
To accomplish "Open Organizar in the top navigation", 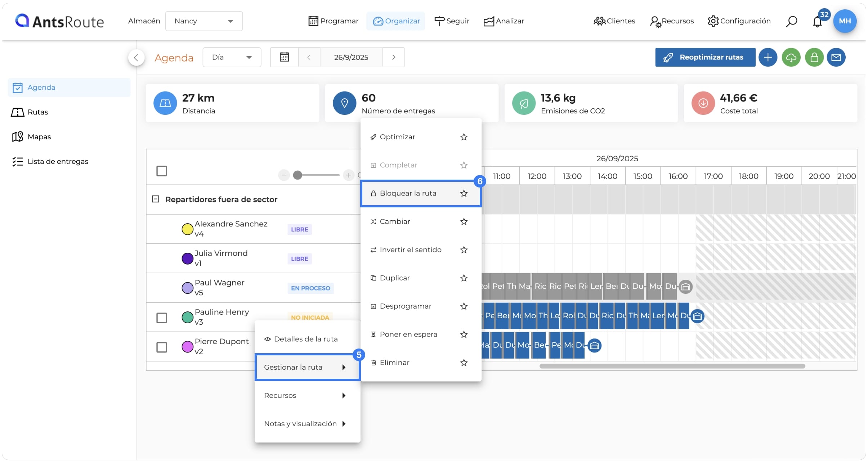I will (x=396, y=21).
